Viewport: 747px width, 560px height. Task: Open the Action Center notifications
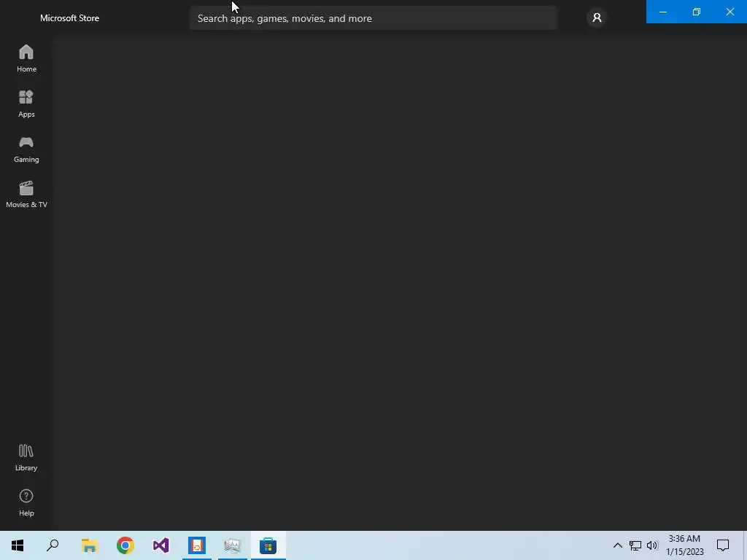pos(723,545)
